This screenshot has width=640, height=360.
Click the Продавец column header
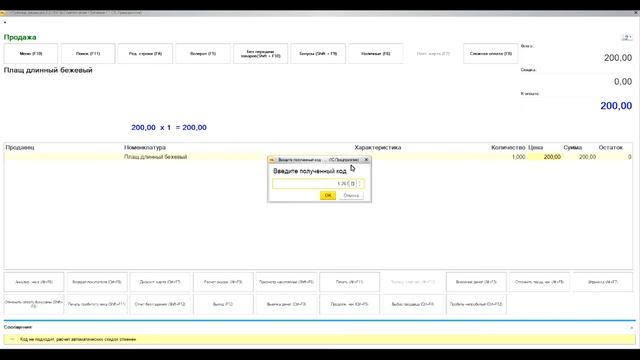20,147
